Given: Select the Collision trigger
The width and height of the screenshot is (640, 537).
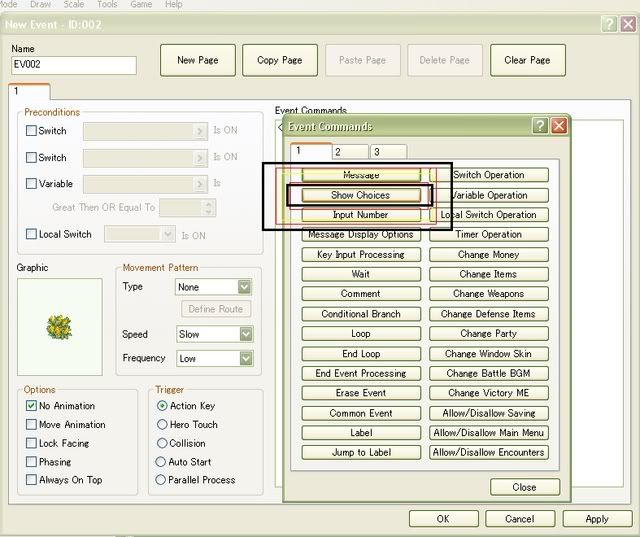Looking at the screenshot, I should (x=162, y=443).
